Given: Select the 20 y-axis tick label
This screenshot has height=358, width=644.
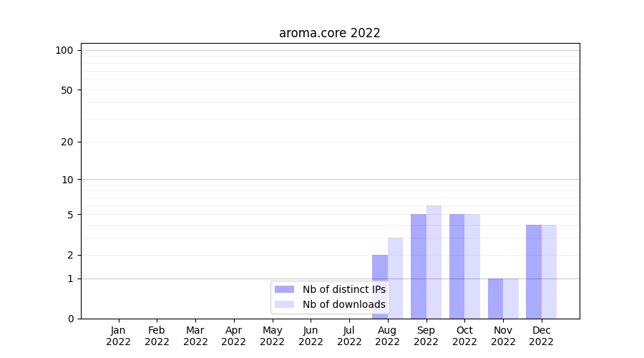Looking at the screenshot, I should pos(67,142).
